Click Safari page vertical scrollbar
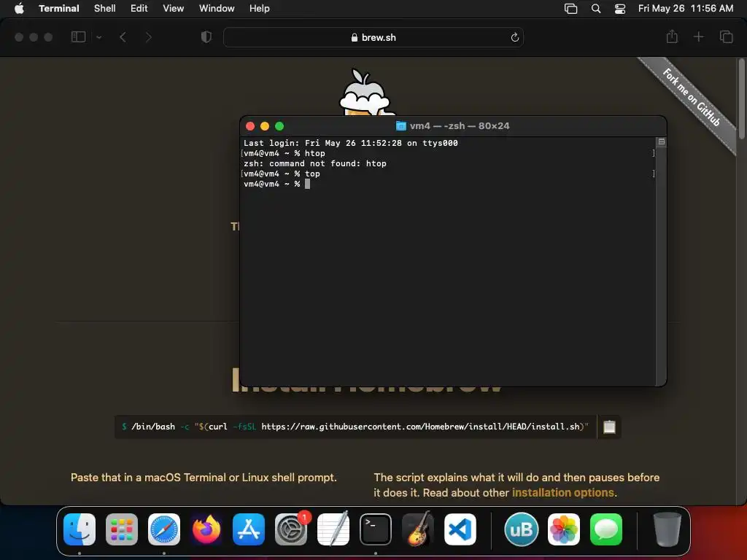 (x=741, y=99)
